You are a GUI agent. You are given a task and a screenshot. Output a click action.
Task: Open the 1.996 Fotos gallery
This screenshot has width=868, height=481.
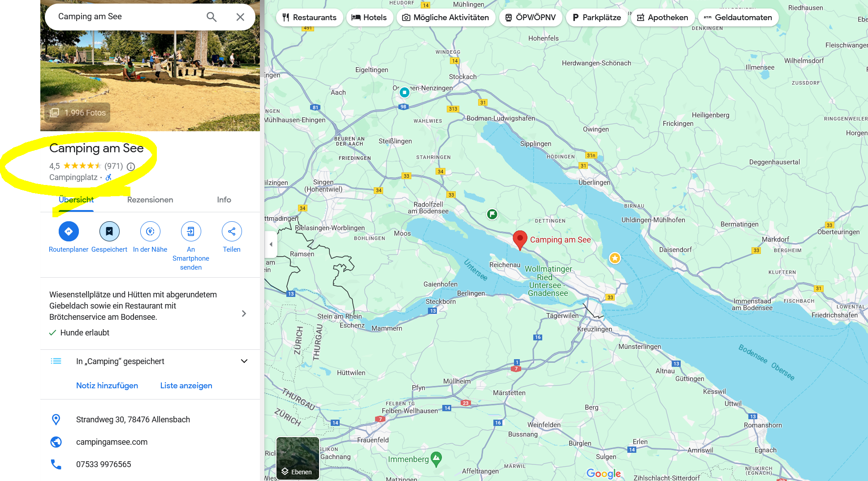pos(77,112)
